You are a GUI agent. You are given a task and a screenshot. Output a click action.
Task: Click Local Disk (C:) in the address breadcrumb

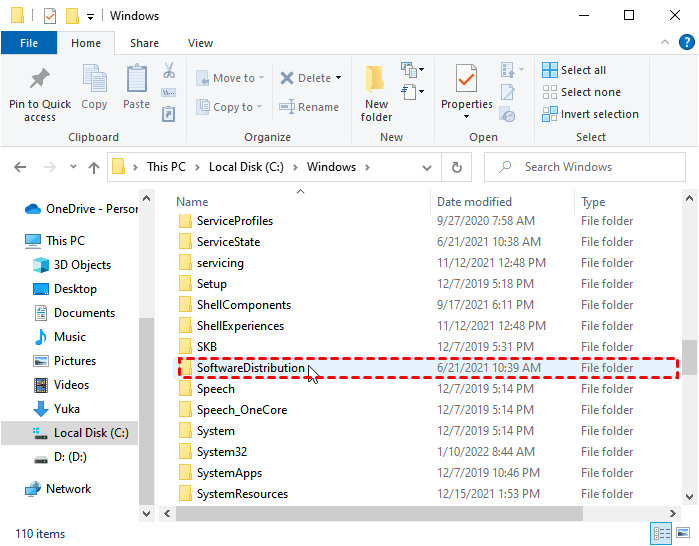point(246,167)
